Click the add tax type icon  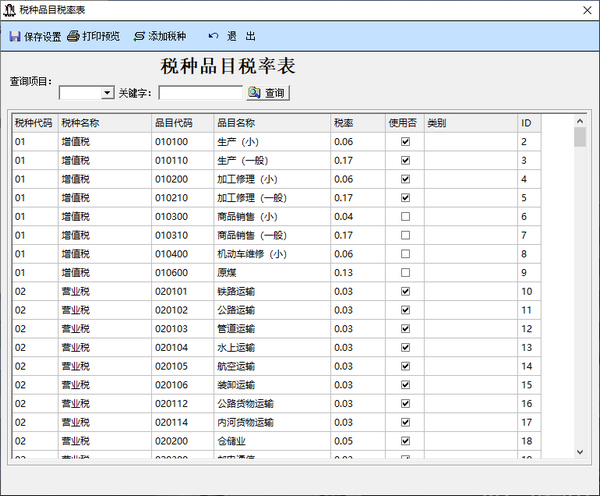(x=139, y=36)
